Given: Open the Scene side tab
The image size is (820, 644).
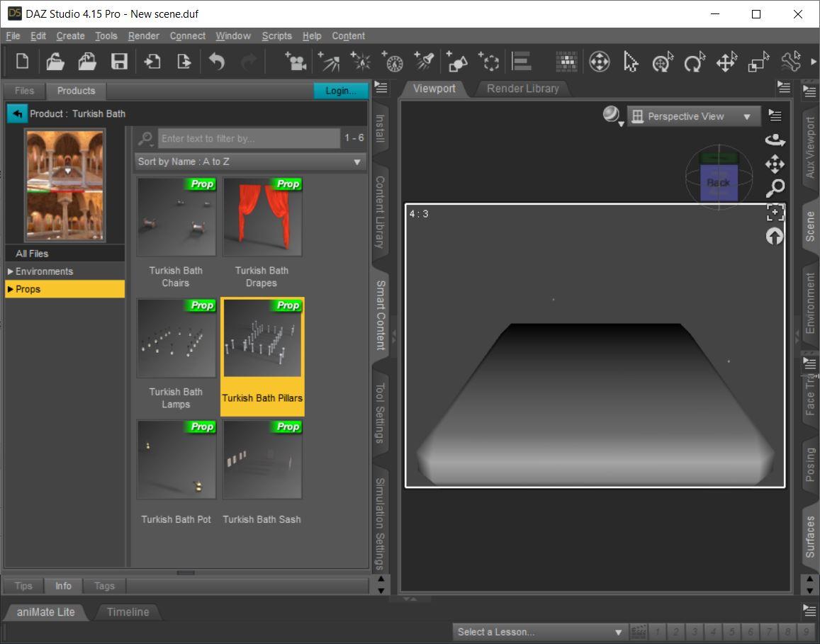Looking at the screenshot, I should 810,226.
